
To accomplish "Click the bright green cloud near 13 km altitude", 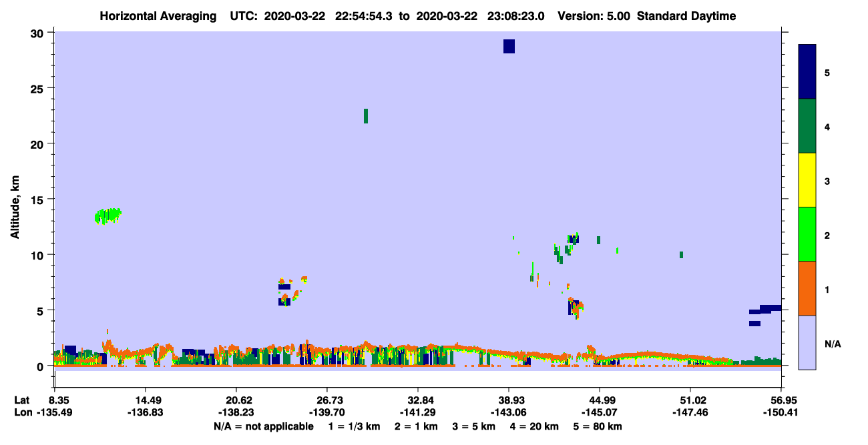I will point(107,215).
